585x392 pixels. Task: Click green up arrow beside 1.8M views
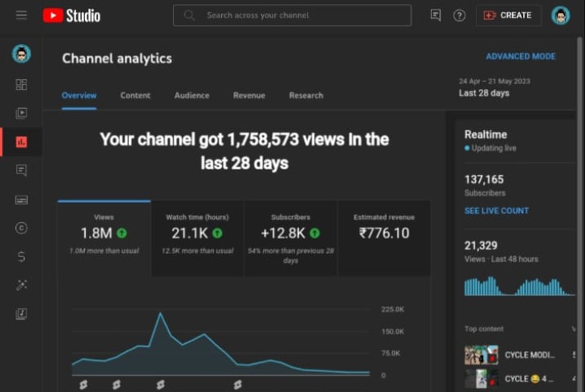[122, 233]
